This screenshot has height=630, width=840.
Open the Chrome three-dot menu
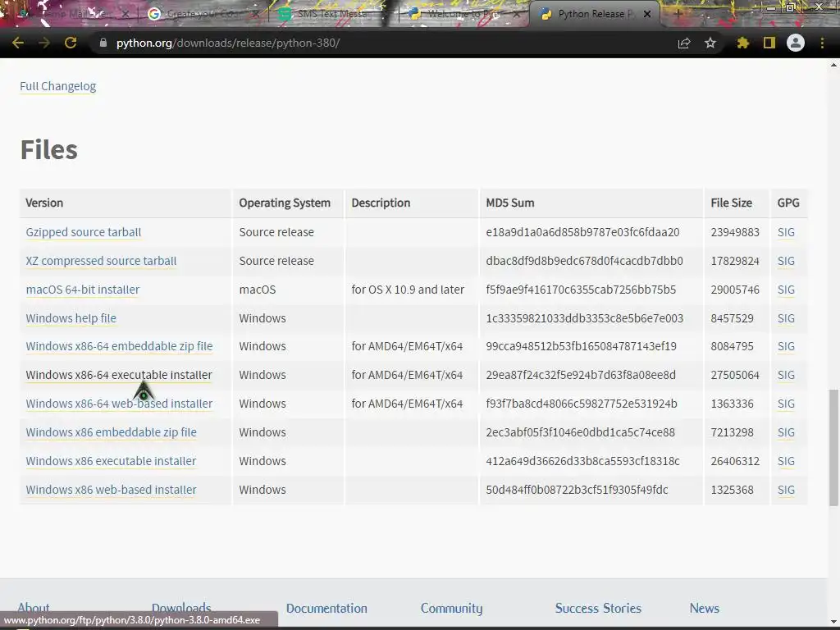coord(822,43)
